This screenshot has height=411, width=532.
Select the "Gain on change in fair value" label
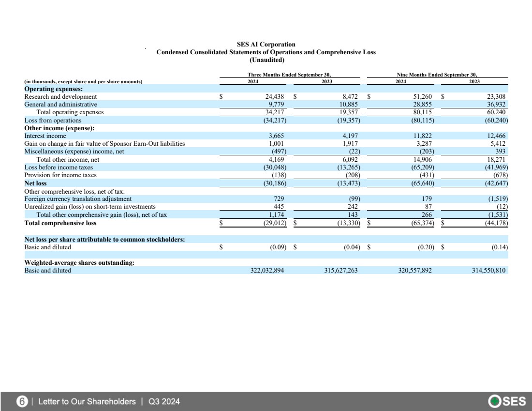(x=104, y=143)
